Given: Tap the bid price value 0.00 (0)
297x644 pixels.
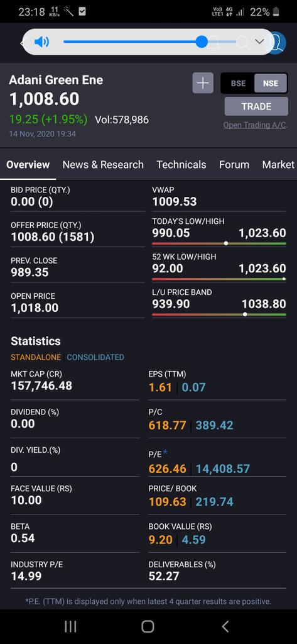Looking at the screenshot, I should pyautogui.click(x=32, y=202).
